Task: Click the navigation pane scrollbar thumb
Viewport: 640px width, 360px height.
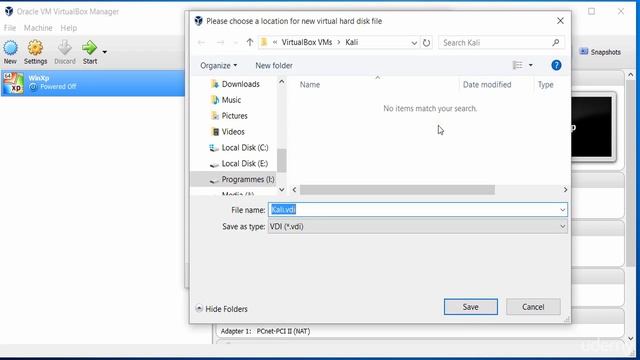Action: pyautogui.click(x=282, y=160)
